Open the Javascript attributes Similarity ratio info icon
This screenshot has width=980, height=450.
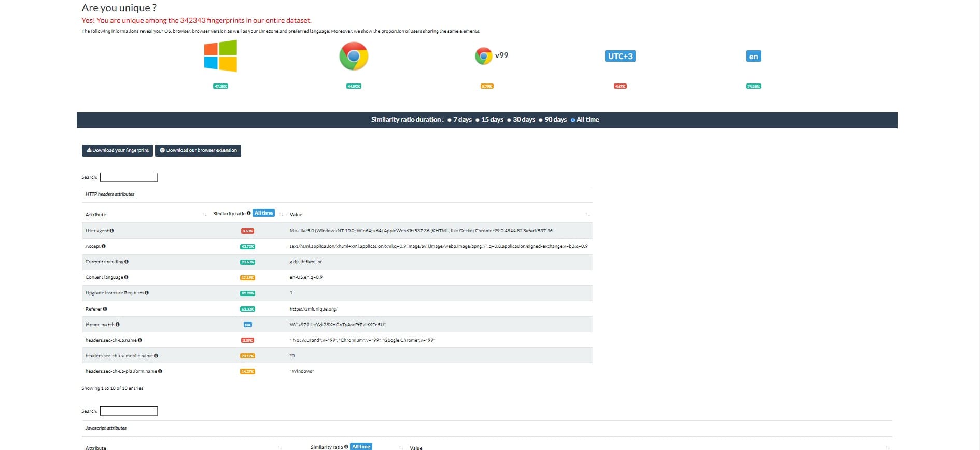346,447
